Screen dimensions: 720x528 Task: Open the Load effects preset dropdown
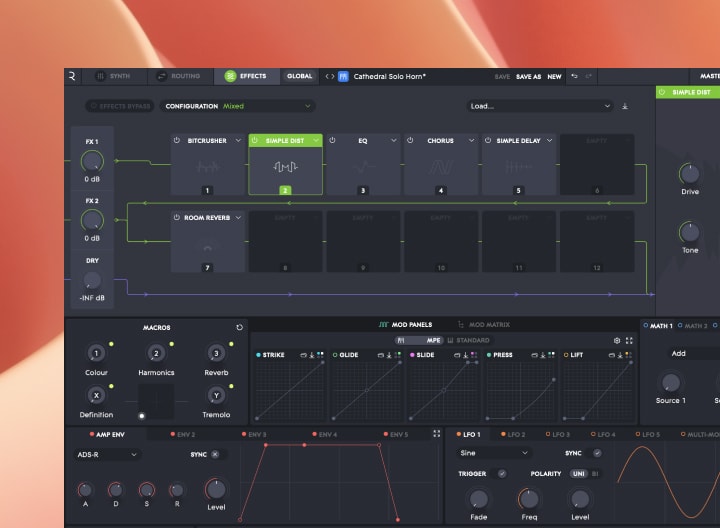click(x=540, y=106)
